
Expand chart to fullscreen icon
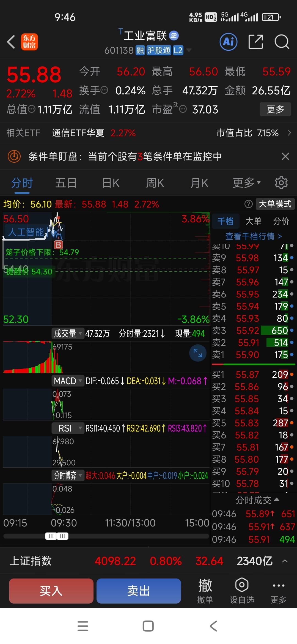(x=198, y=353)
